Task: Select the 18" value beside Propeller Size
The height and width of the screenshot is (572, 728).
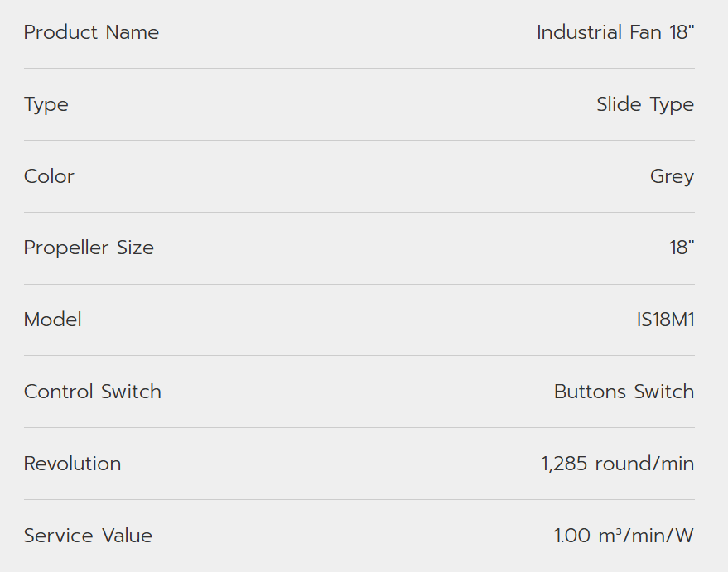Action: click(682, 248)
